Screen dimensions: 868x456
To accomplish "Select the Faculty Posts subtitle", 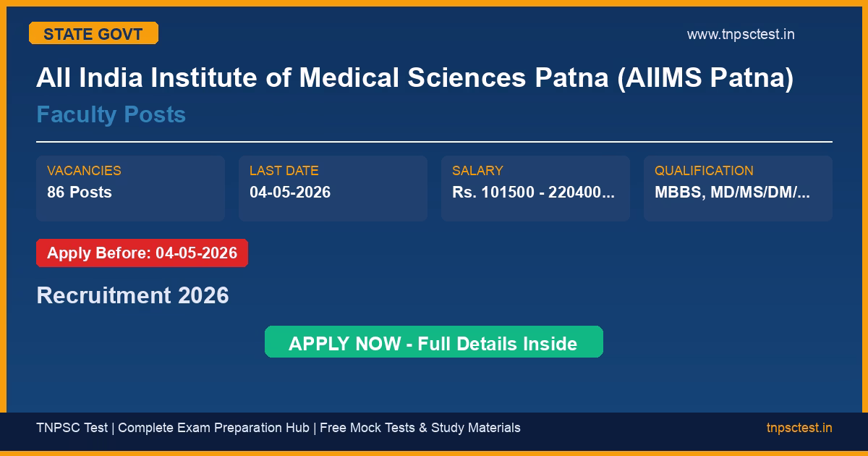I will (x=111, y=114).
